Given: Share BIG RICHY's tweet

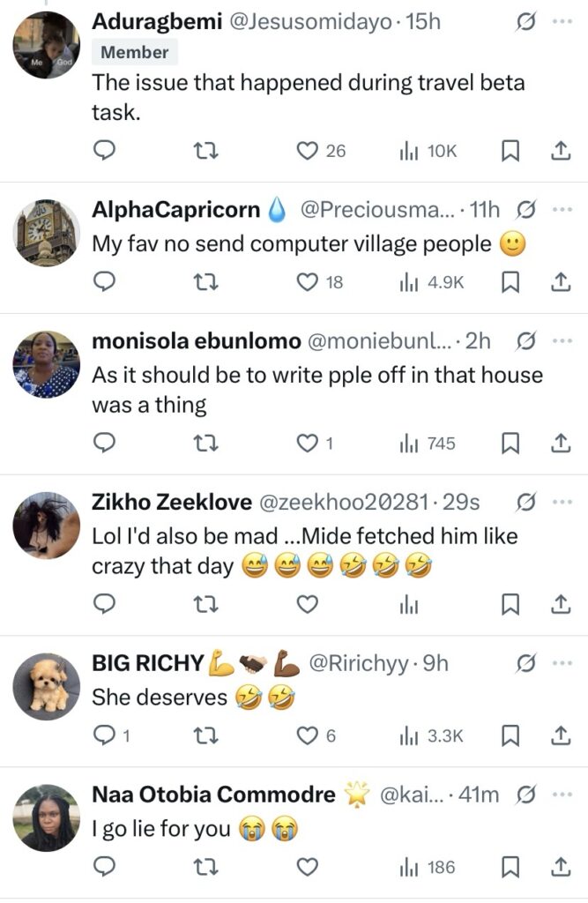Looking at the screenshot, I should pos(560,735).
